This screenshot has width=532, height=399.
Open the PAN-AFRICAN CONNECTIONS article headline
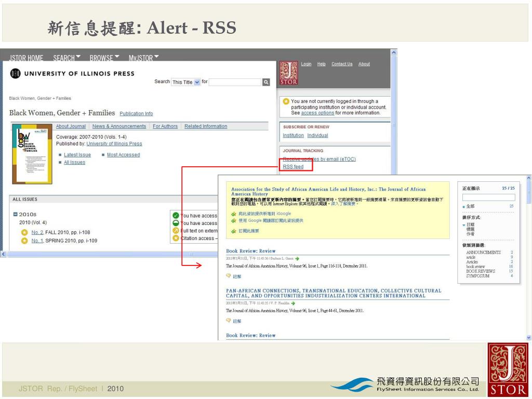pyautogui.click(x=334, y=293)
